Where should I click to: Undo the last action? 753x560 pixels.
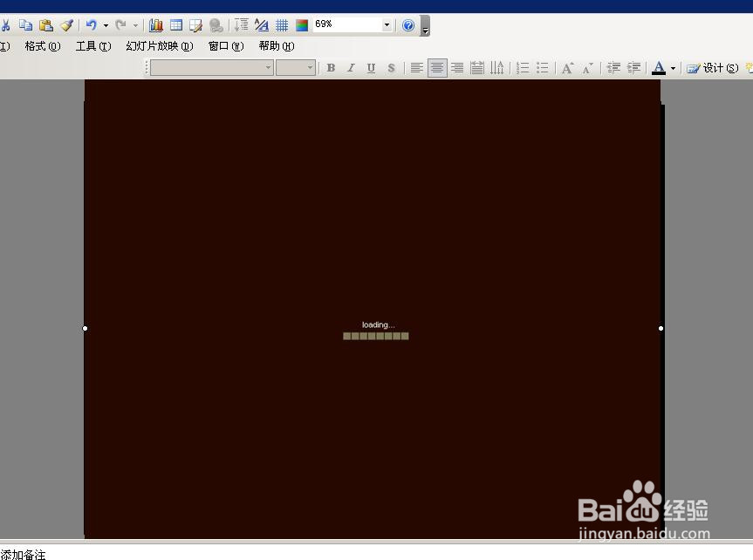92,25
